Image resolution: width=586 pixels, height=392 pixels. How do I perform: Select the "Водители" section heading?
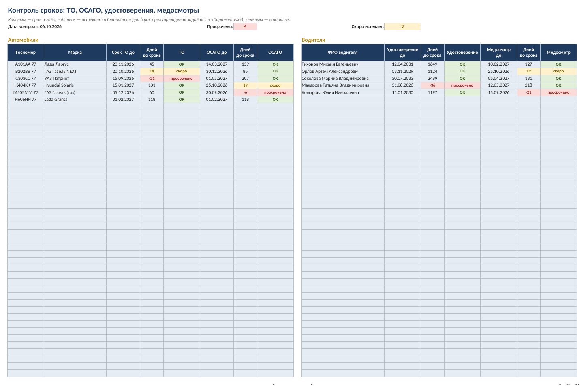click(313, 40)
